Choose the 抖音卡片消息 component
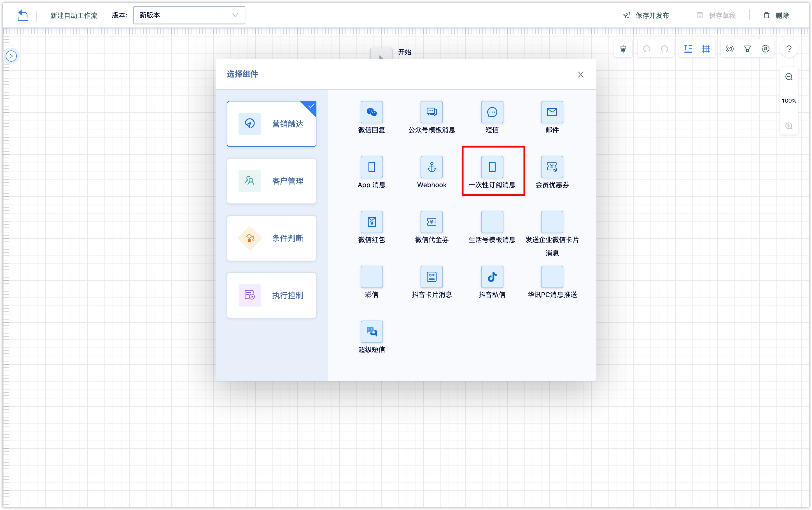Image resolution: width=812 pixels, height=510 pixels. tap(431, 282)
